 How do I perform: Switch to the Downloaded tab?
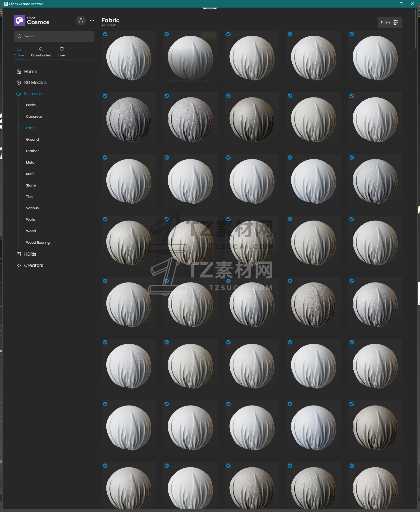click(x=41, y=52)
